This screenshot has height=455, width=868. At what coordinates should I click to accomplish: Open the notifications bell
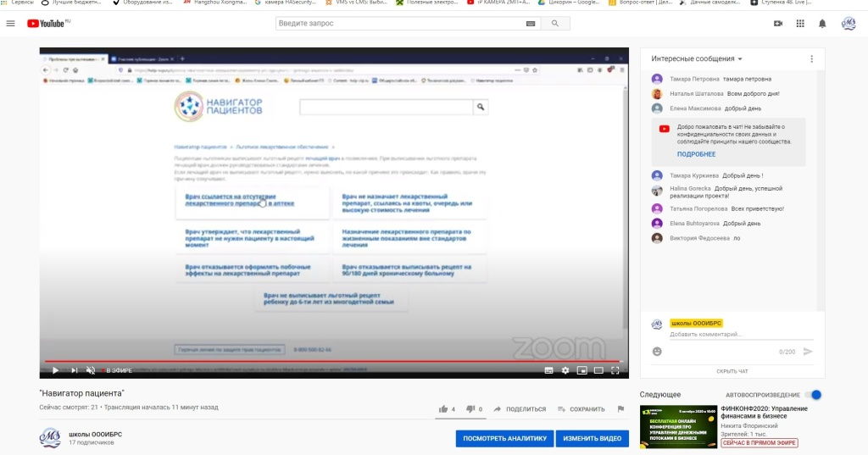[x=821, y=24]
